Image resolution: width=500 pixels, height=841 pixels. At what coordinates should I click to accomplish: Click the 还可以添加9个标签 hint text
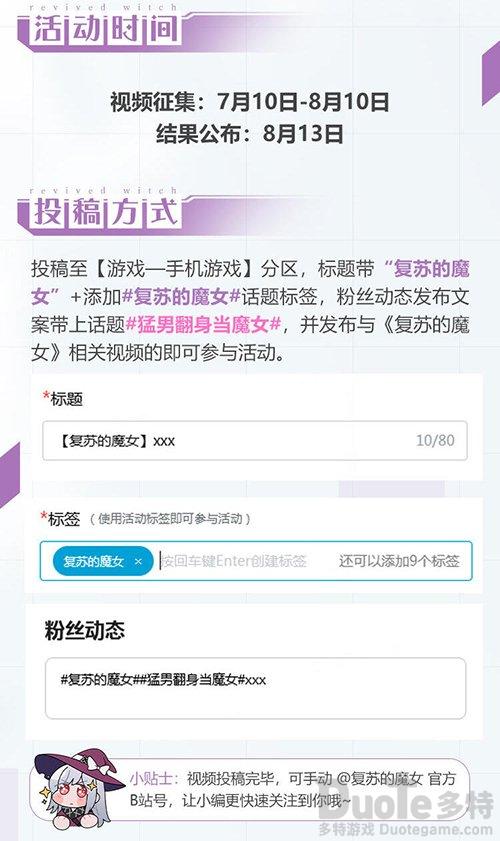click(399, 561)
